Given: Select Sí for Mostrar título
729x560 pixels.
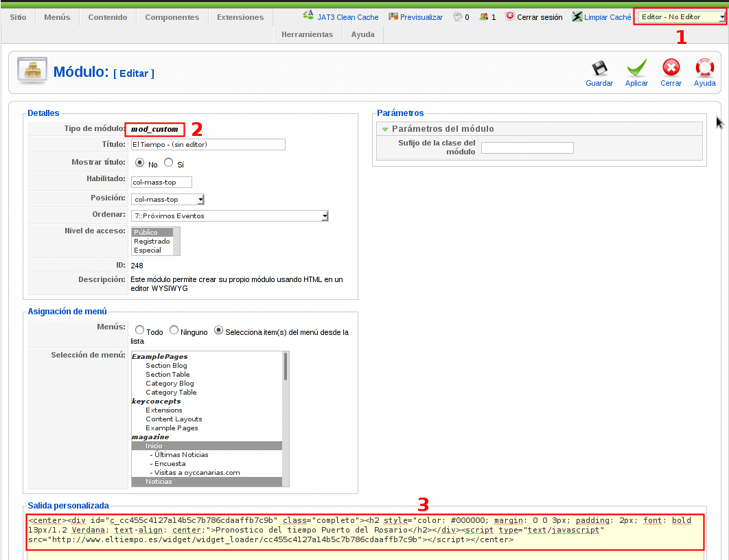Looking at the screenshot, I should tap(168, 163).
